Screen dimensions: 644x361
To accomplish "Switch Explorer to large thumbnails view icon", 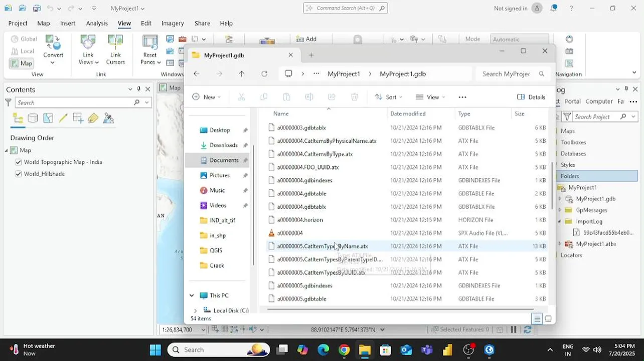I will [548, 319].
